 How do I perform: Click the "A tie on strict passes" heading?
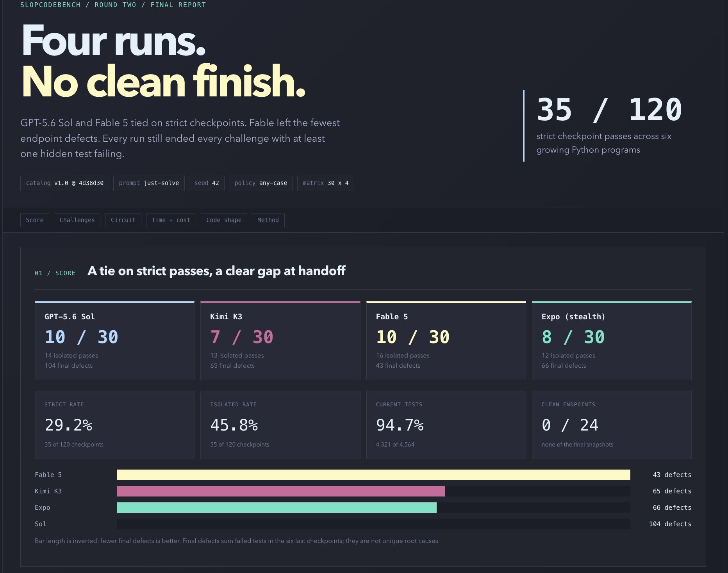[x=216, y=271]
